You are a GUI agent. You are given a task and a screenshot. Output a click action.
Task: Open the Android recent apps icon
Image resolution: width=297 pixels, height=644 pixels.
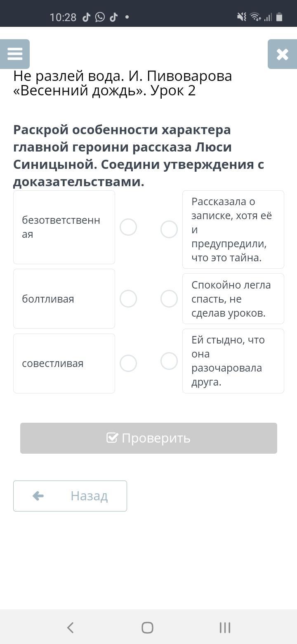[x=225, y=627]
